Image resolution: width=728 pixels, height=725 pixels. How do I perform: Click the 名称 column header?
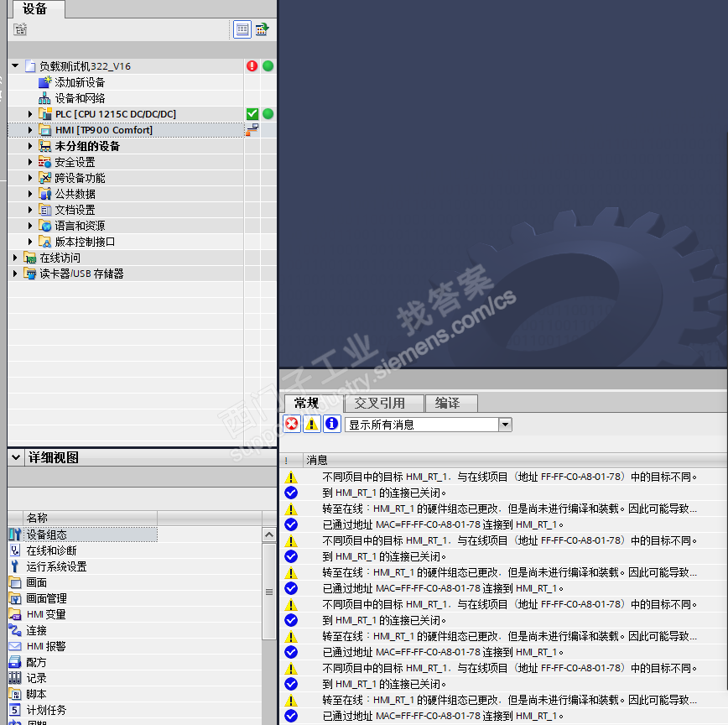tap(90, 518)
